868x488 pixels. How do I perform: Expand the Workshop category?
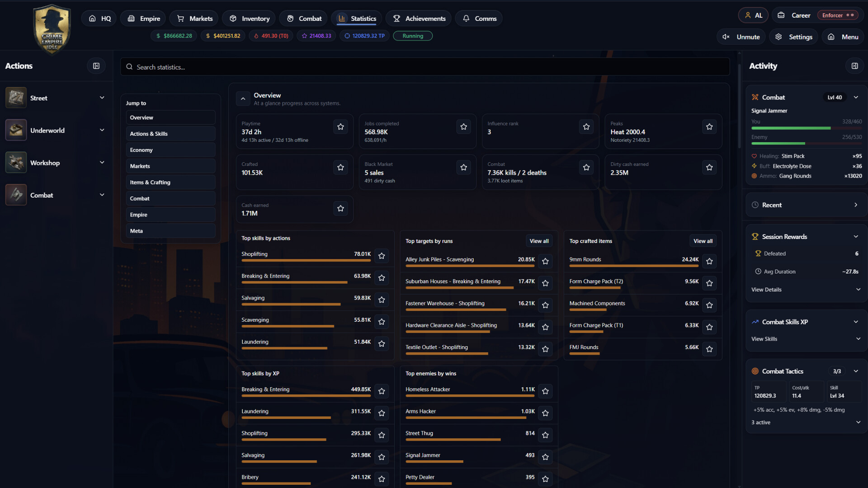coord(102,162)
